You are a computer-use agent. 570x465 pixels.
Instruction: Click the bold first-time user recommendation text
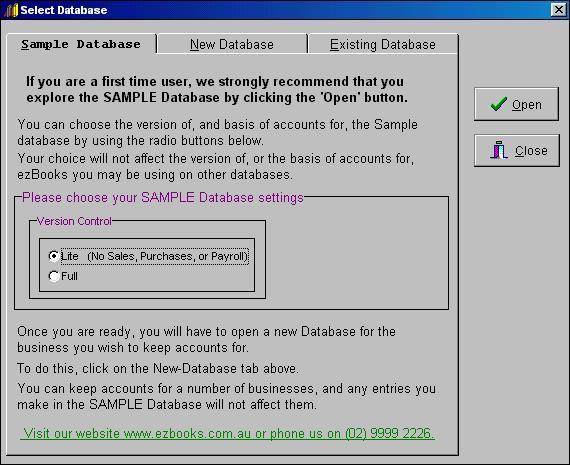coord(216,89)
